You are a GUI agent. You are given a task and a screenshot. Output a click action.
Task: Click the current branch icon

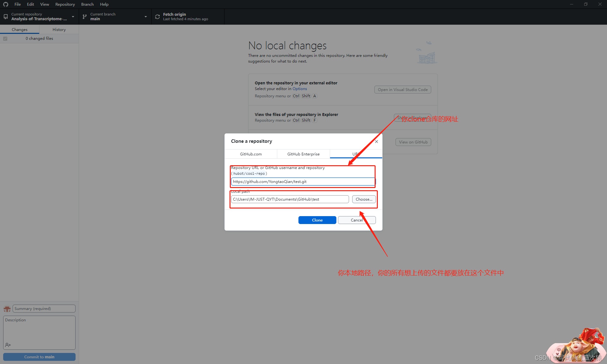(84, 17)
